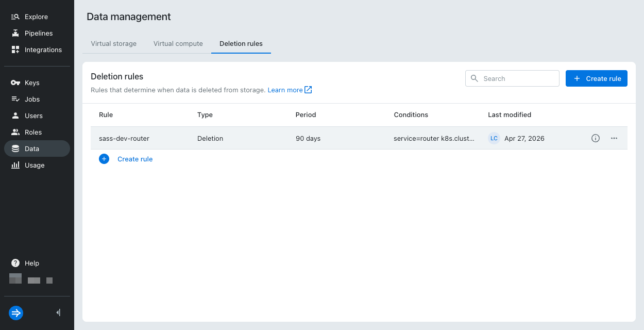Click the blue Create rule button
Viewport: 644px width, 330px height.
[x=597, y=78]
